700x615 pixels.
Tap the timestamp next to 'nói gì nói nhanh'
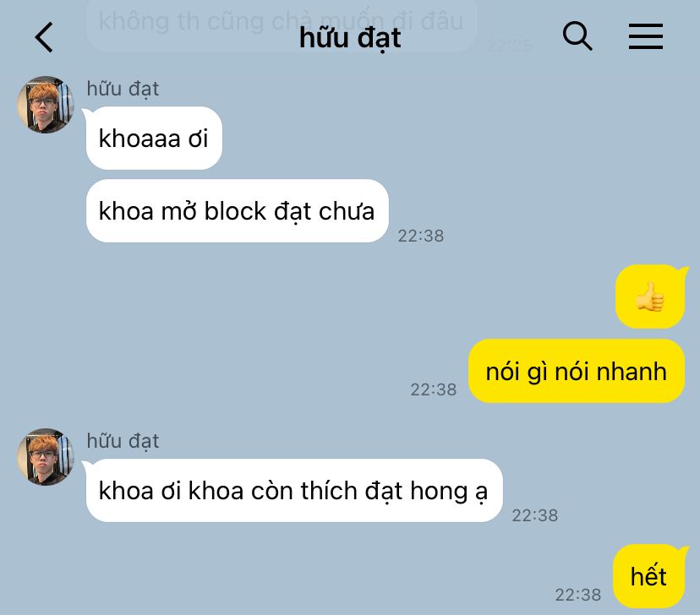pos(434,389)
